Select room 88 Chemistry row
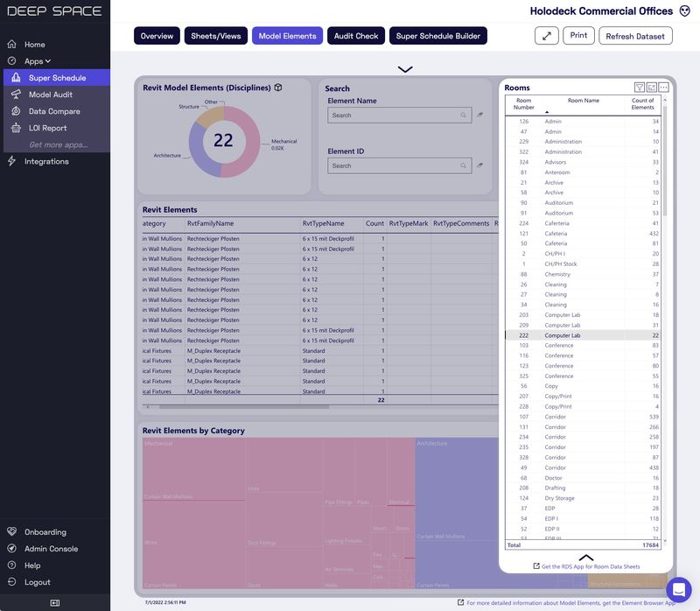The height and width of the screenshot is (611, 700). tap(583, 274)
